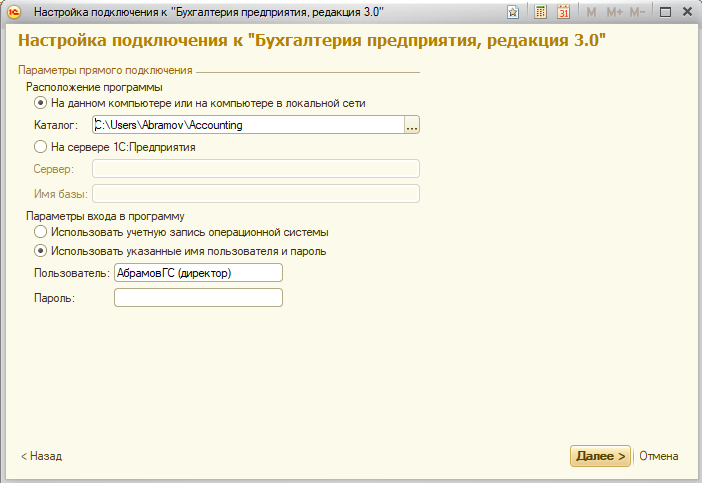Close the connection setup window
The image size is (702, 483).
687,12
